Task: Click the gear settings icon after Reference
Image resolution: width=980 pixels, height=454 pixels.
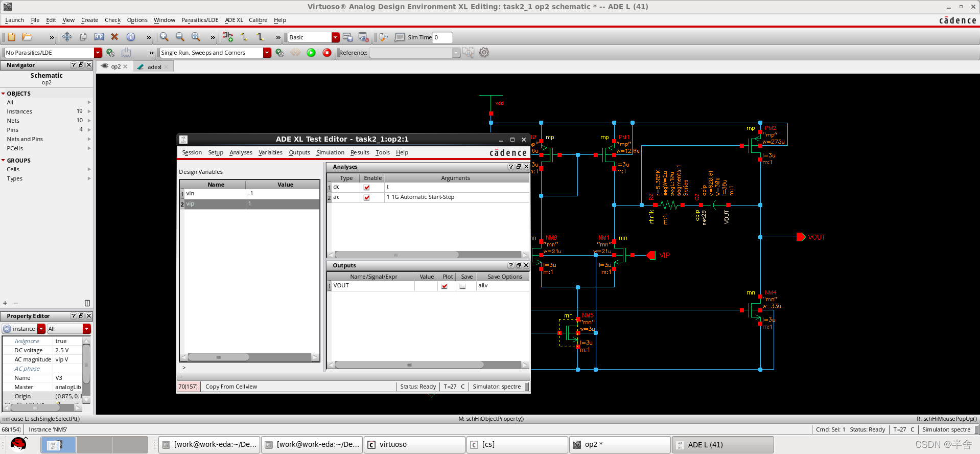Action: [484, 52]
